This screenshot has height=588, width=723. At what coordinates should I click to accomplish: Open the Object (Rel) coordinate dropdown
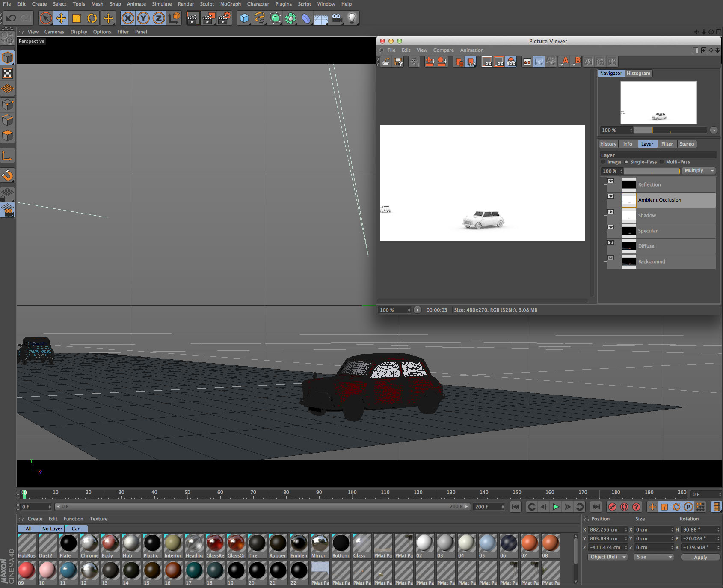pyautogui.click(x=607, y=557)
